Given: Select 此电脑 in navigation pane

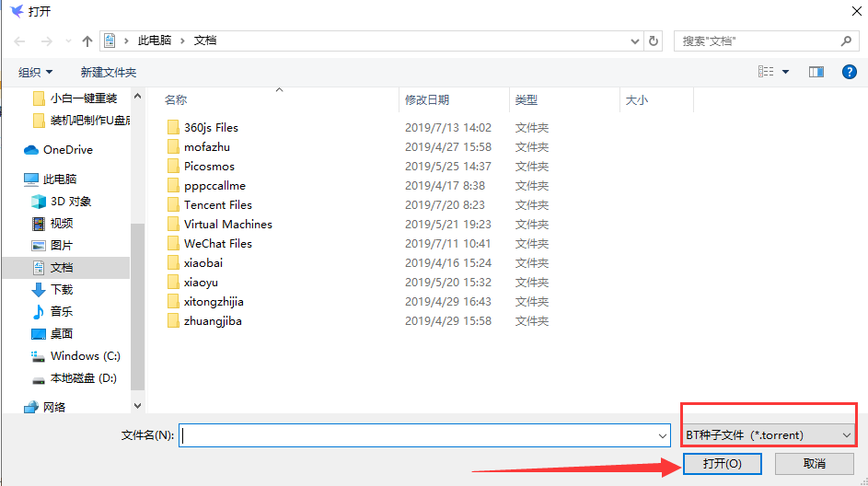Looking at the screenshot, I should pos(59,179).
